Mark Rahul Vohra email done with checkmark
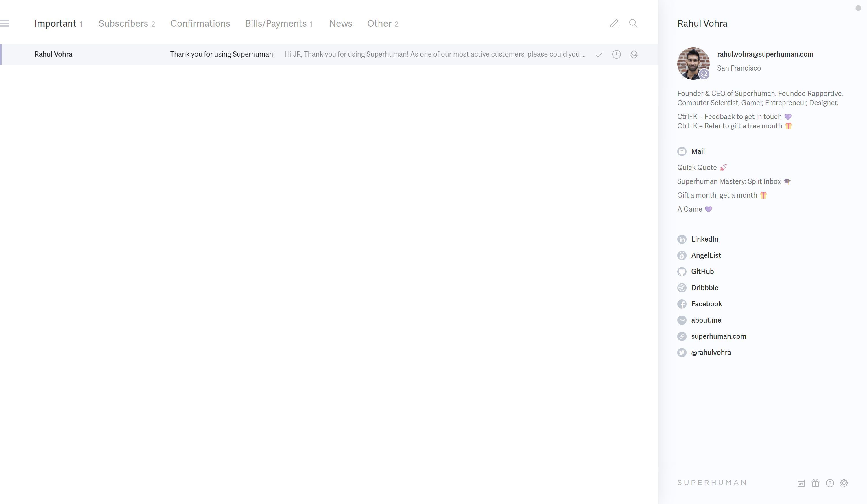 599,54
